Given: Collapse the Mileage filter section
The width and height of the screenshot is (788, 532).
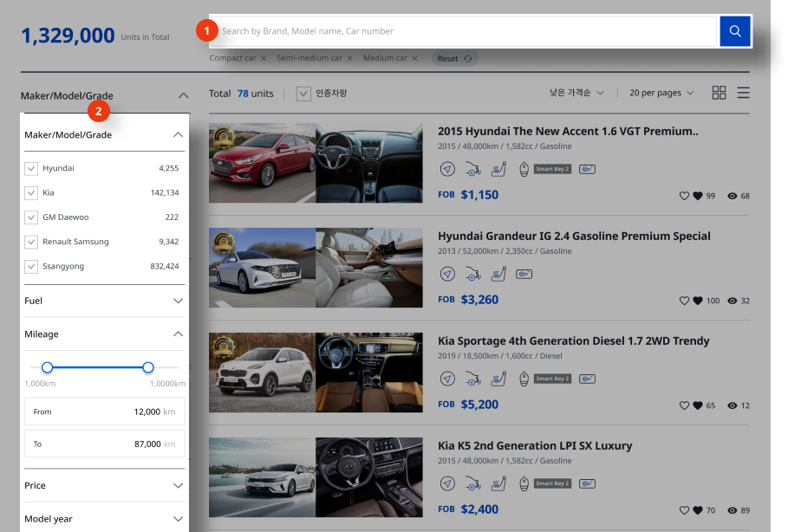Looking at the screenshot, I should [178, 334].
